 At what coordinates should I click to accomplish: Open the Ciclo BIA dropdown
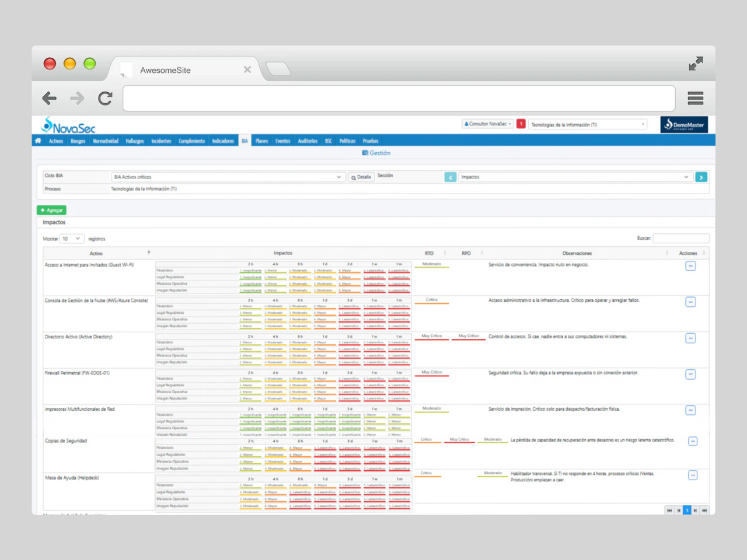coord(228,177)
